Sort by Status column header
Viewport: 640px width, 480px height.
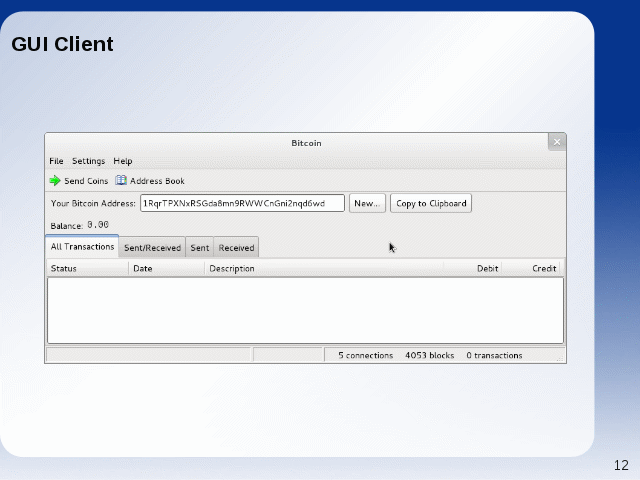click(x=88, y=269)
